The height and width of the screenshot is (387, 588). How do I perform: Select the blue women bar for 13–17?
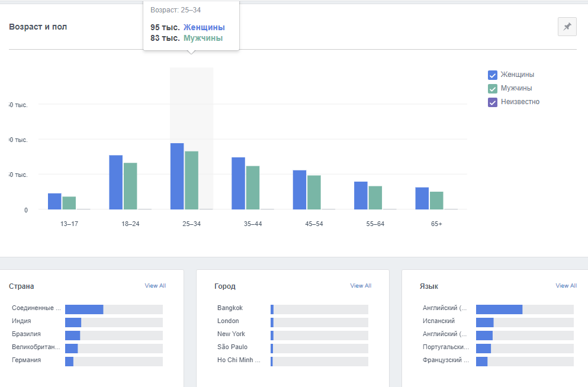click(x=54, y=201)
